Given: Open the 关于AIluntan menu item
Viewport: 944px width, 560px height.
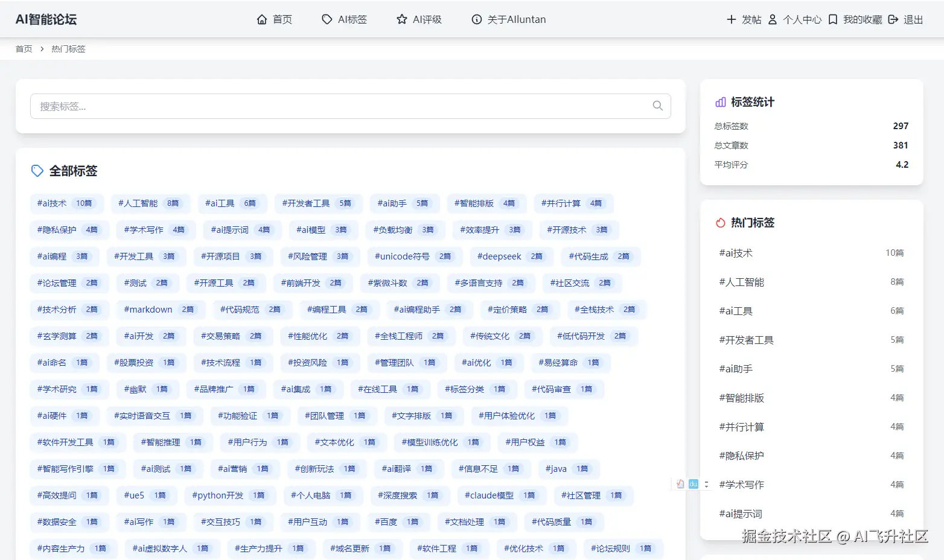Looking at the screenshot, I should [x=509, y=19].
